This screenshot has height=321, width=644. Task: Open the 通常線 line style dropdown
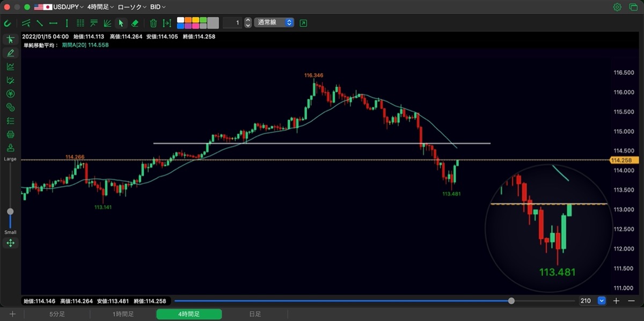tap(274, 23)
